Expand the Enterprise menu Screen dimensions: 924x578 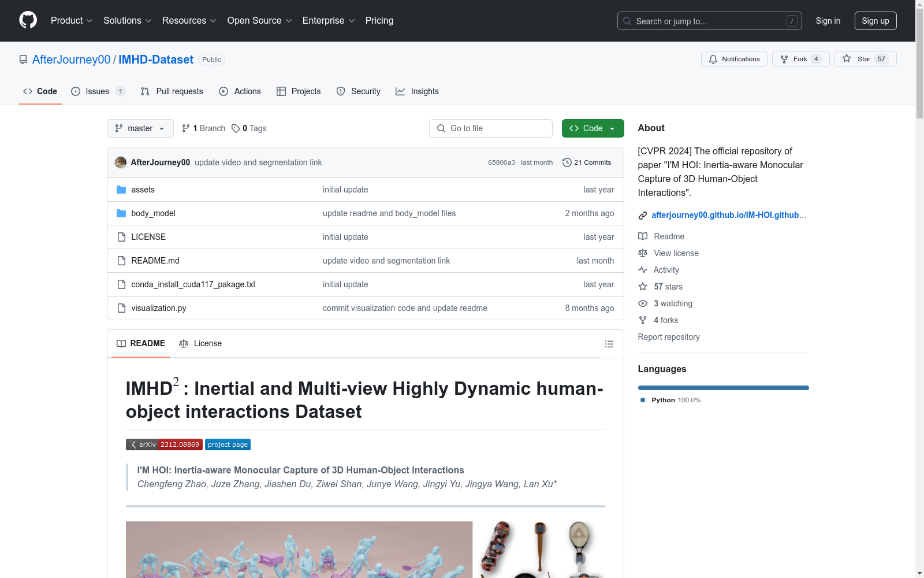pyautogui.click(x=329, y=20)
